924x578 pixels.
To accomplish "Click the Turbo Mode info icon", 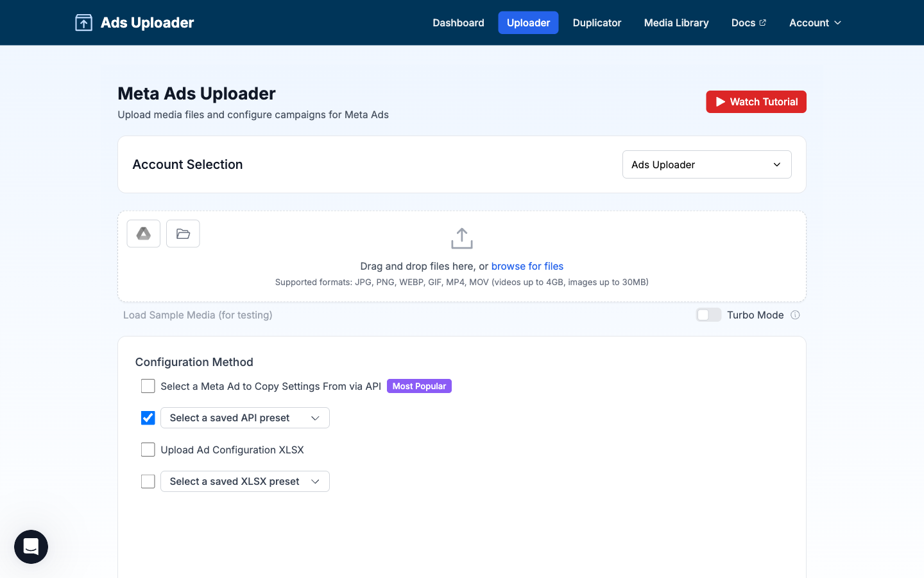I will [x=796, y=315].
